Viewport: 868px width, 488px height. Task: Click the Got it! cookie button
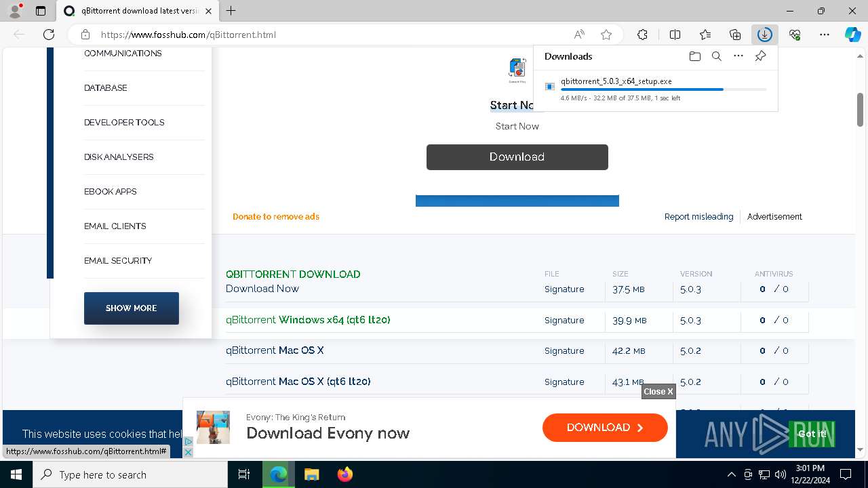tap(812, 434)
